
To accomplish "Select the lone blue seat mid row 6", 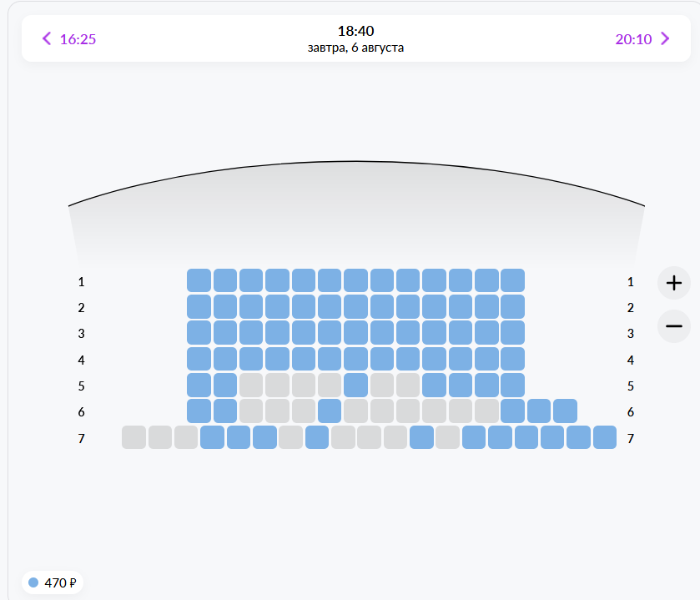I will point(330,411).
